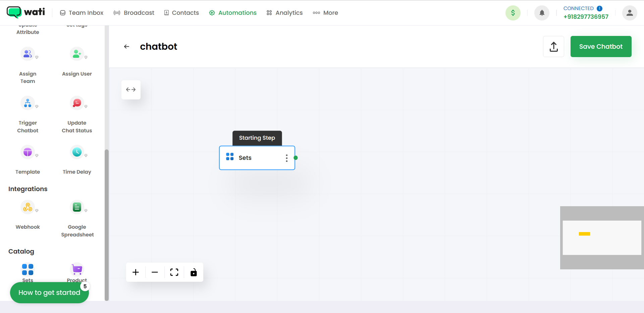Click Save Chatbot button
Image resolution: width=644 pixels, height=313 pixels.
[601, 47]
